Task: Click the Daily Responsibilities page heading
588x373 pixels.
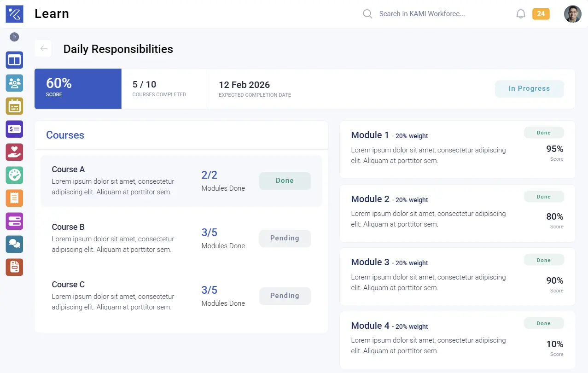Action: [x=118, y=49]
